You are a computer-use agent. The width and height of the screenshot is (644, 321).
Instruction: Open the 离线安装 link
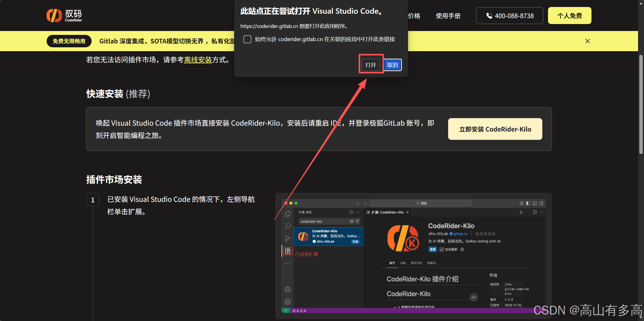pyautogui.click(x=198, y=60)
